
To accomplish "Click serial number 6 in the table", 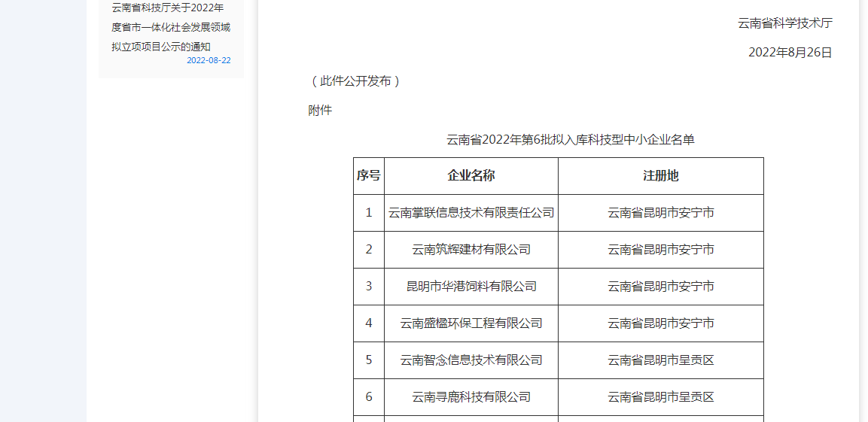I will [x=369, y=396].
